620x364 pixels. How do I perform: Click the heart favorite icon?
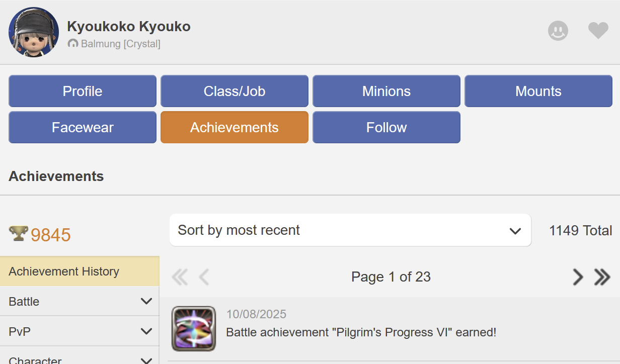(x=598, y=31)
